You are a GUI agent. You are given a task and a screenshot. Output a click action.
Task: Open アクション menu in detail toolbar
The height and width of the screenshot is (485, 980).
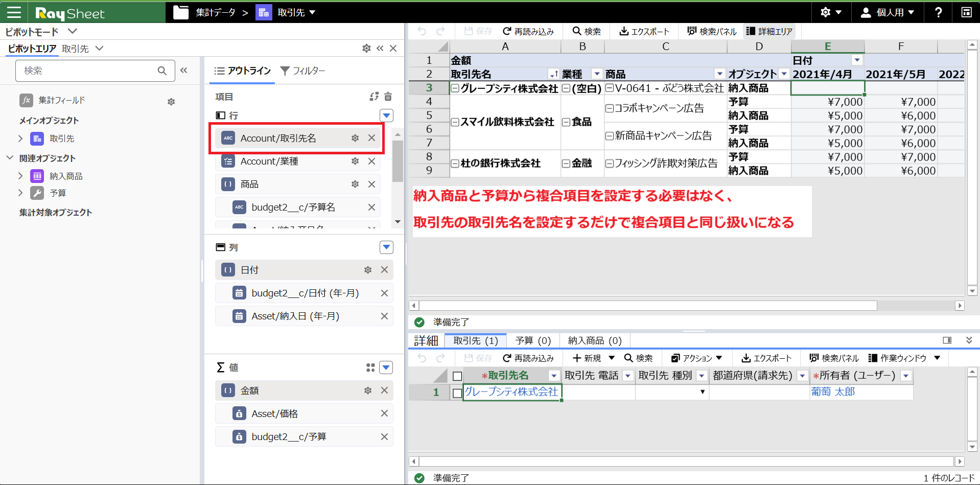pyautogui.click(x=696, y=358)
